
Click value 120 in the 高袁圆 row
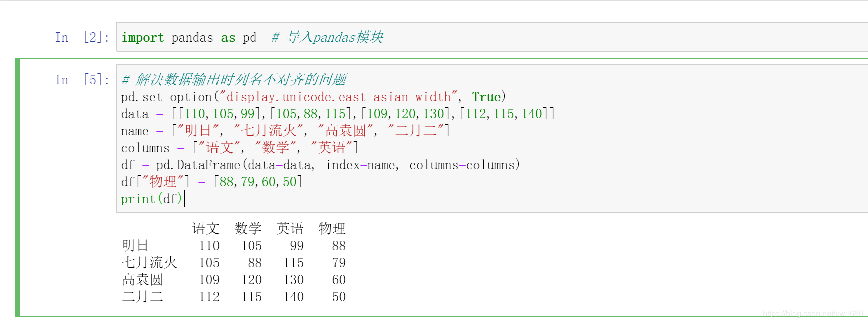252,280
